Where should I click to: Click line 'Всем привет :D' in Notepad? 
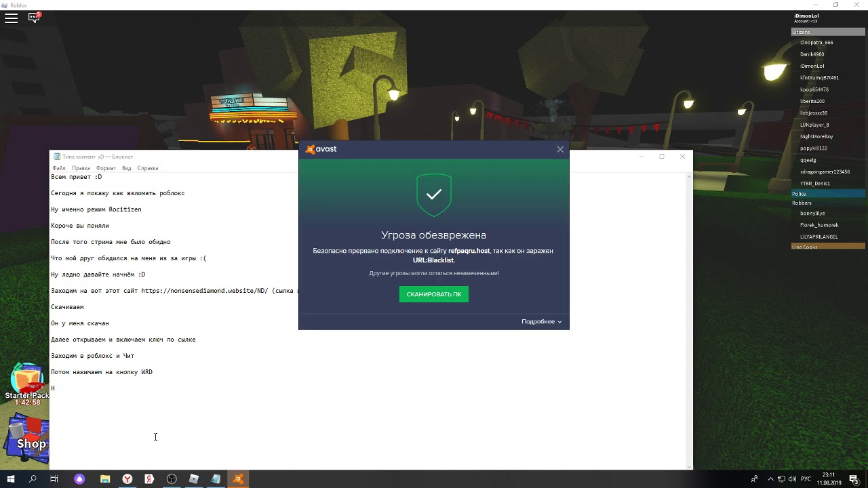[x=77, y=177]
